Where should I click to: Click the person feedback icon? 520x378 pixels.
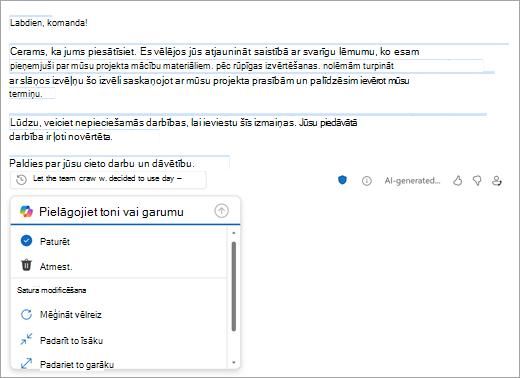coord(497,181)
